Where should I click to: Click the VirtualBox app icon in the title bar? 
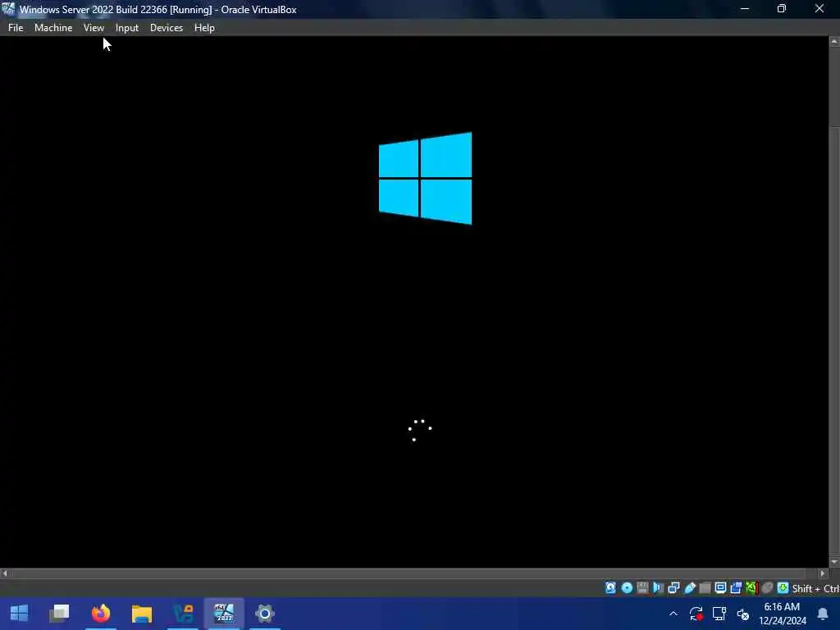coord(8,8)
